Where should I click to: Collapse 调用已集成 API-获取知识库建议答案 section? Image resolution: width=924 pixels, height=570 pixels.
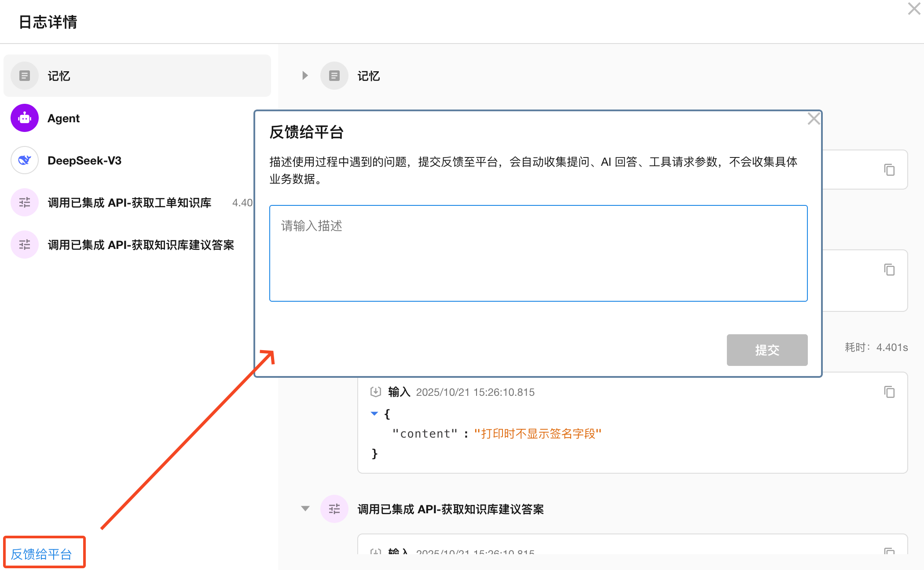(x=305, y=508)
